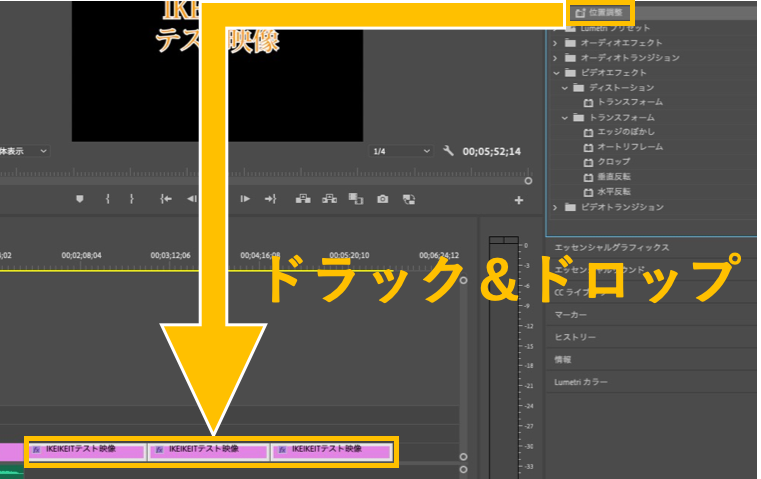Click the ディストーション folder icon
The width and height of the screenshot is (761, 479).
(x=578, y=88)
